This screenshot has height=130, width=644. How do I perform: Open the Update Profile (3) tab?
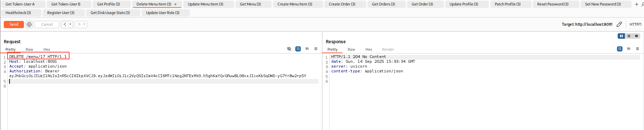(467, 4)
